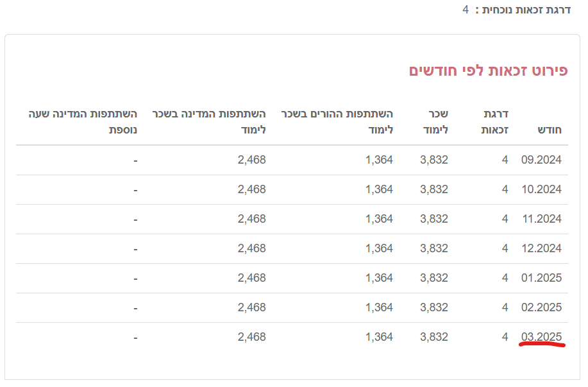Click the 'חודש' column header
This screenshot has height=387, width=588.
[550, 129]
